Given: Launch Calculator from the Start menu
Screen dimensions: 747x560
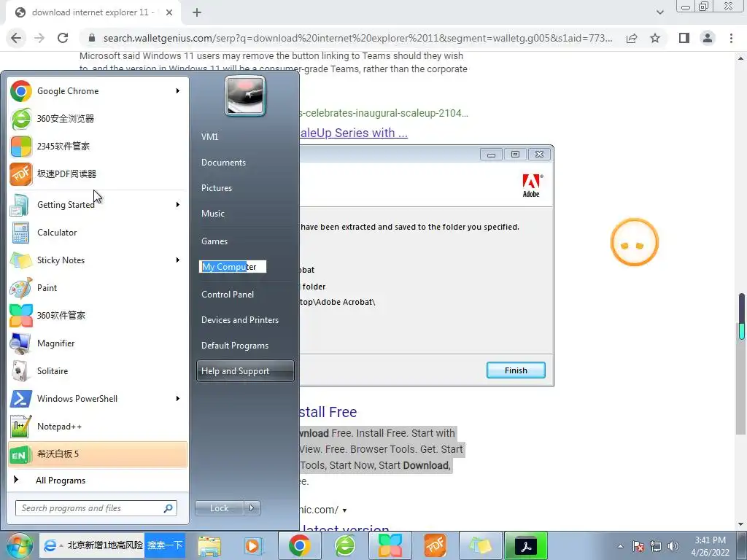Looking at the screenshot, I should [x=98, y=233].
